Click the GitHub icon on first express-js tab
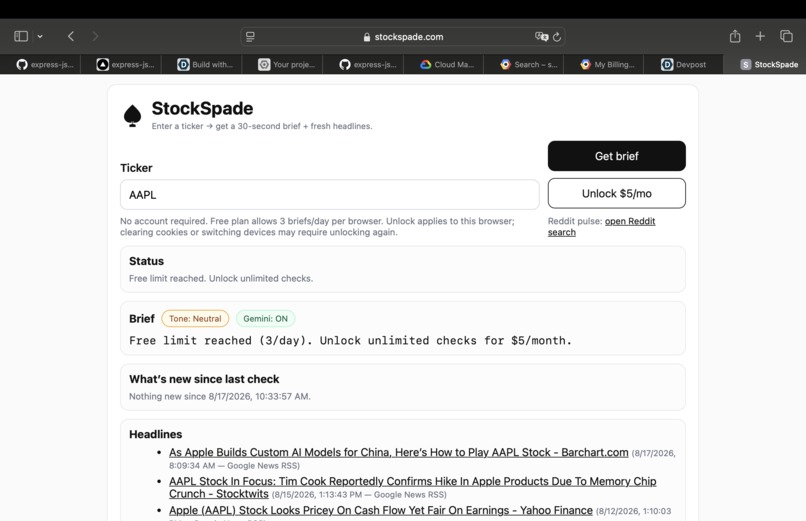This screenshot has height=521, width=806. tap(22, 64)
